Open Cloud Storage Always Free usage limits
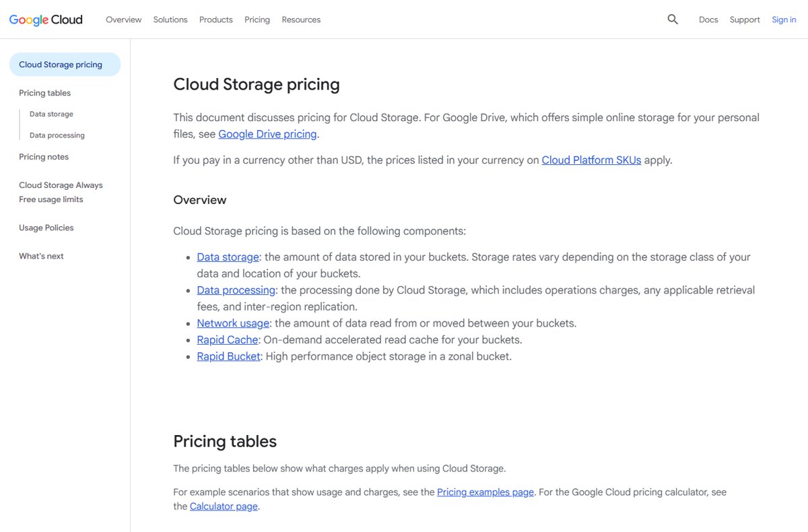This screenshot has width=808, height=532. click(x=61, y=192)
